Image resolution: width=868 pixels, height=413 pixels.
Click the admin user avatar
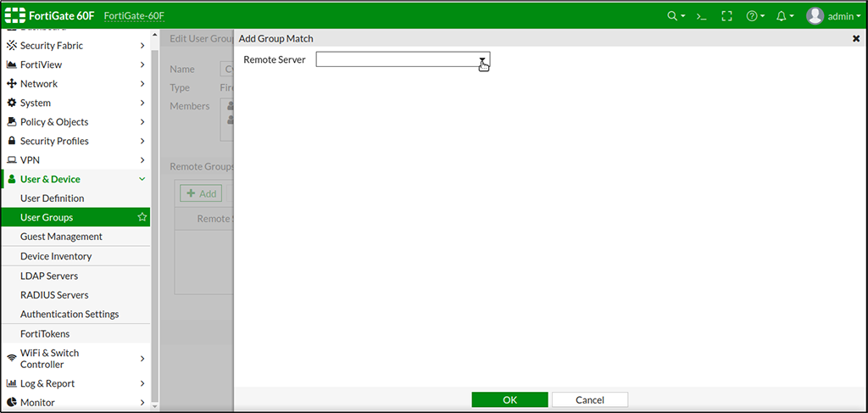click(815, 16)
